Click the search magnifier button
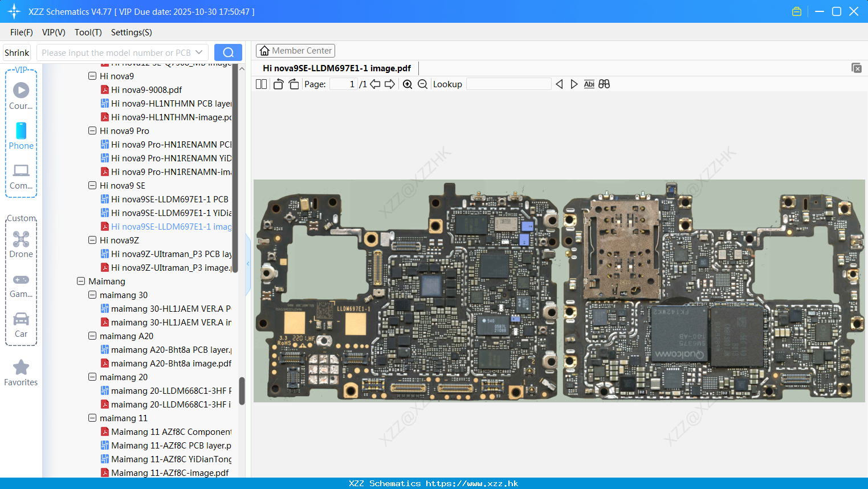Image resolution: width=868 pixels, height=489 pixels. pyautogui.click(x=228, y=52)
